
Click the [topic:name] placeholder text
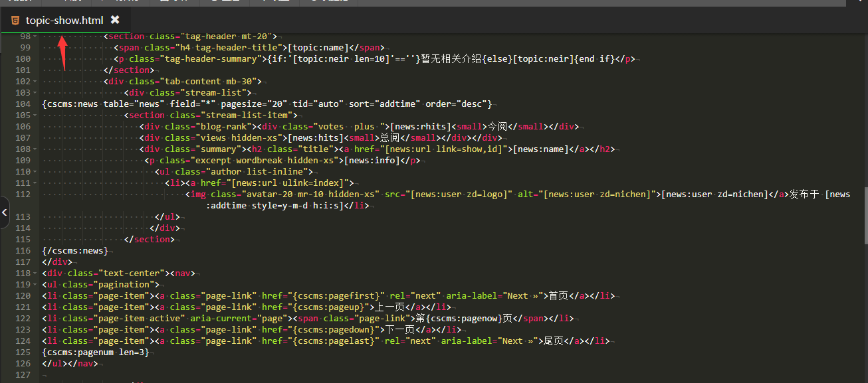point(318,48)
